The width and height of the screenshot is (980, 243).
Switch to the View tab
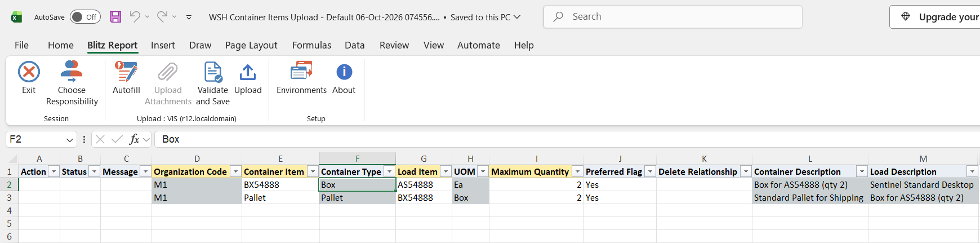[x=434, y=45]
